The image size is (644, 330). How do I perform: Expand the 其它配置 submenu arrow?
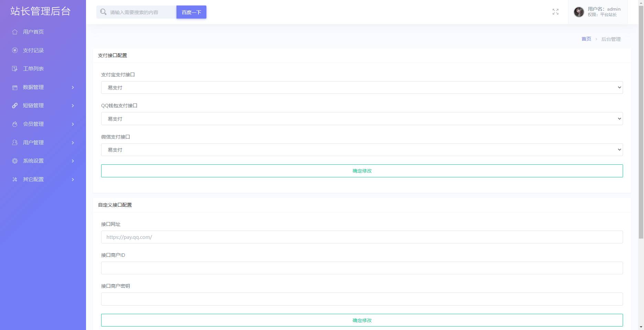click(73, 179)
